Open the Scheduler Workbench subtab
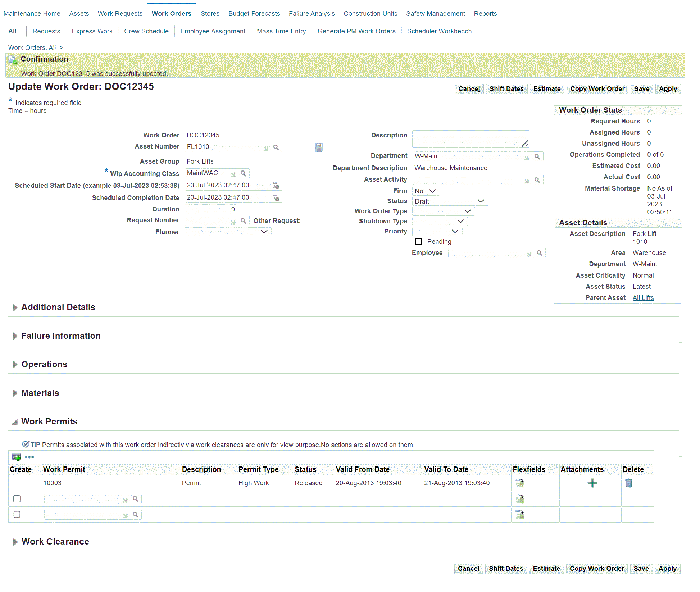 coord(439,31)
